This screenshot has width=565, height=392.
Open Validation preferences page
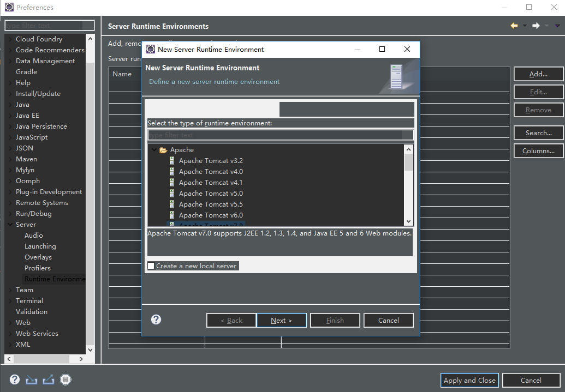click(x=31, y=311)
